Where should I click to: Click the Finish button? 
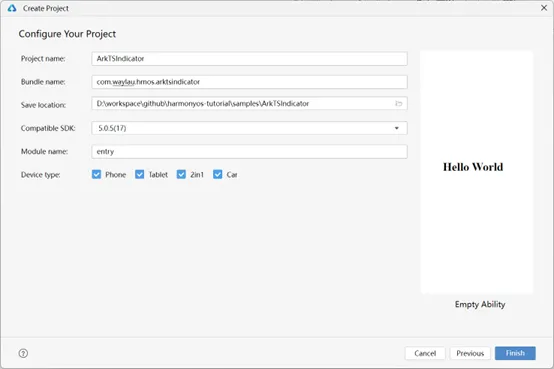point(515,353)
